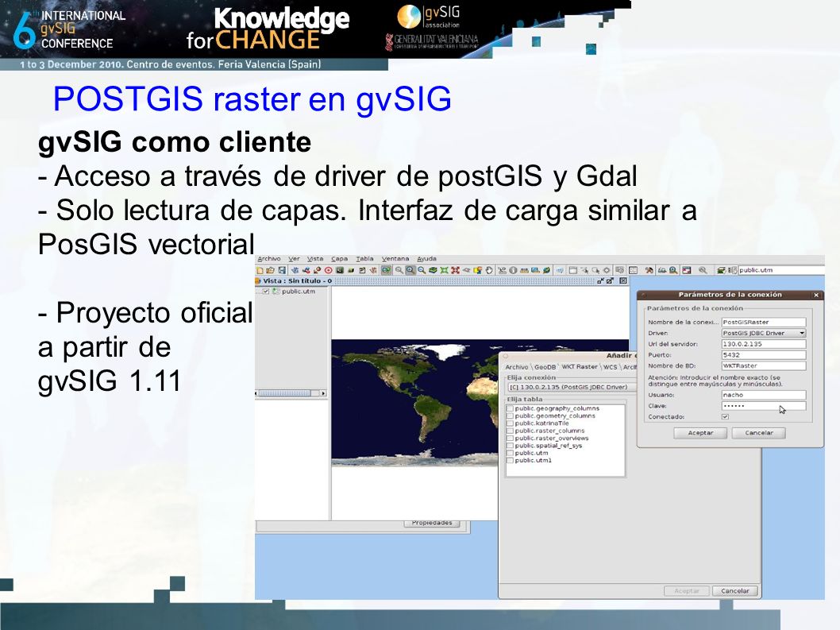Viewport: 840px width, 630px height.
Task: Open the Vista menu
Action: 315,258
